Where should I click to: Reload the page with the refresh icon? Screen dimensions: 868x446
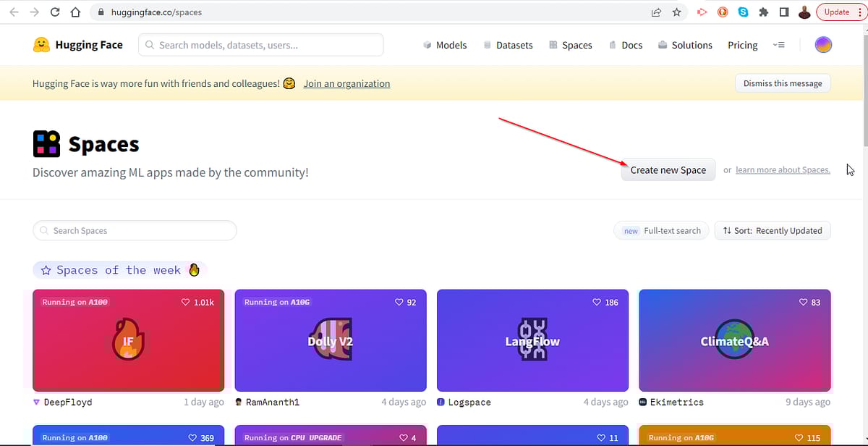point(55,12)
